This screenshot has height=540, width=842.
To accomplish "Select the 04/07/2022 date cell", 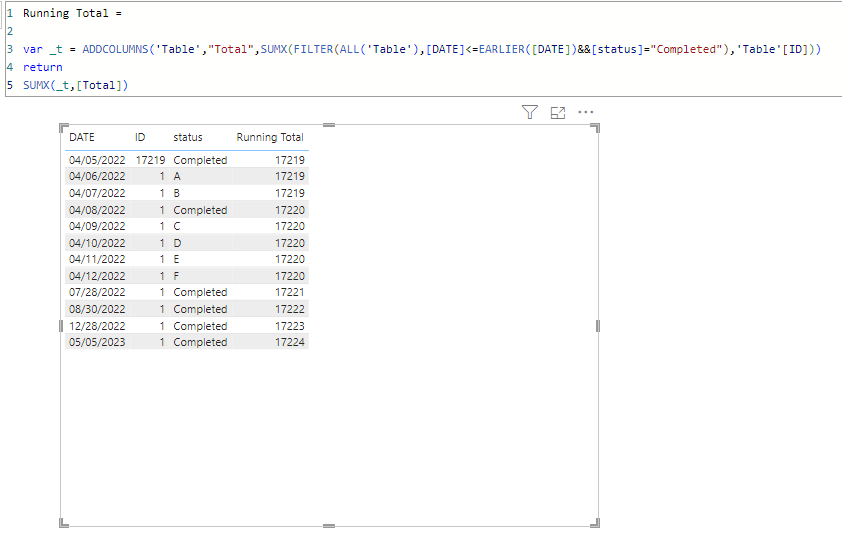I will pos(97,193).
